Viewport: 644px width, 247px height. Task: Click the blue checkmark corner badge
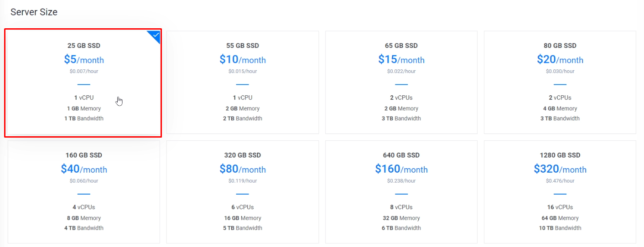pyautogui.click(x=155, y=35)
